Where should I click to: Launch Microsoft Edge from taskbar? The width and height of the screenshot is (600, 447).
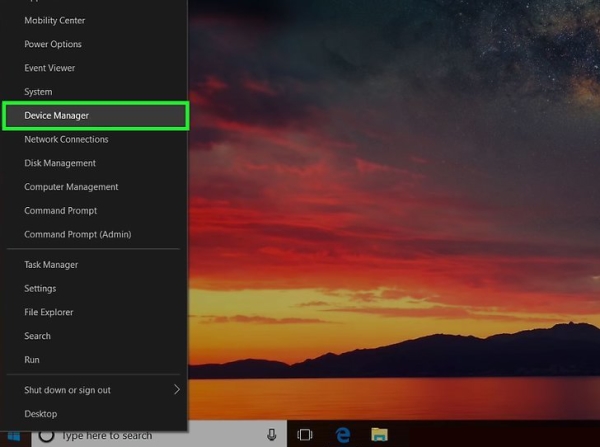(x=342, y=435)
